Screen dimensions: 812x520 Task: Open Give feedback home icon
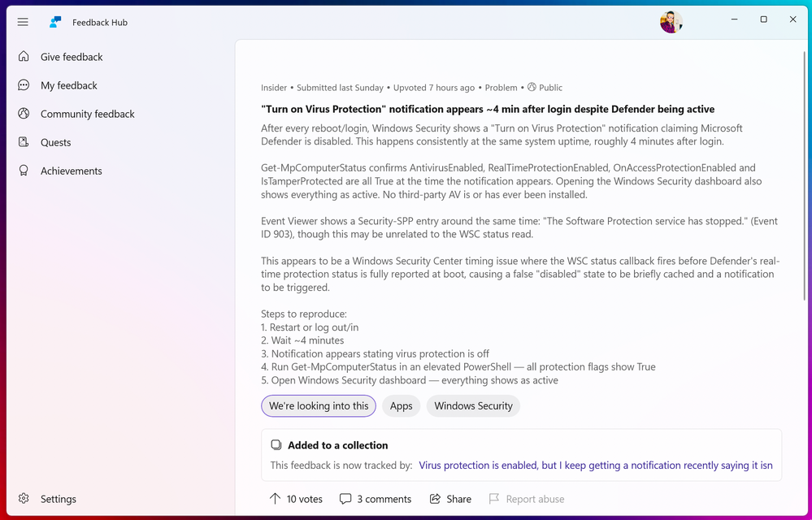pos(24,56)
